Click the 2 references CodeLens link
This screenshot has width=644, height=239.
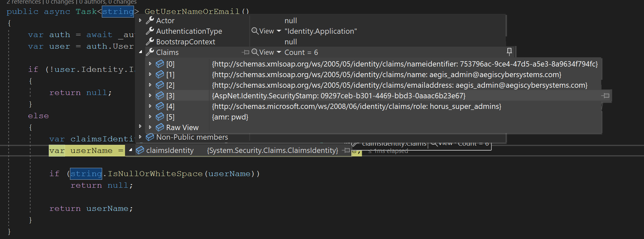click(x=24, y=2)
